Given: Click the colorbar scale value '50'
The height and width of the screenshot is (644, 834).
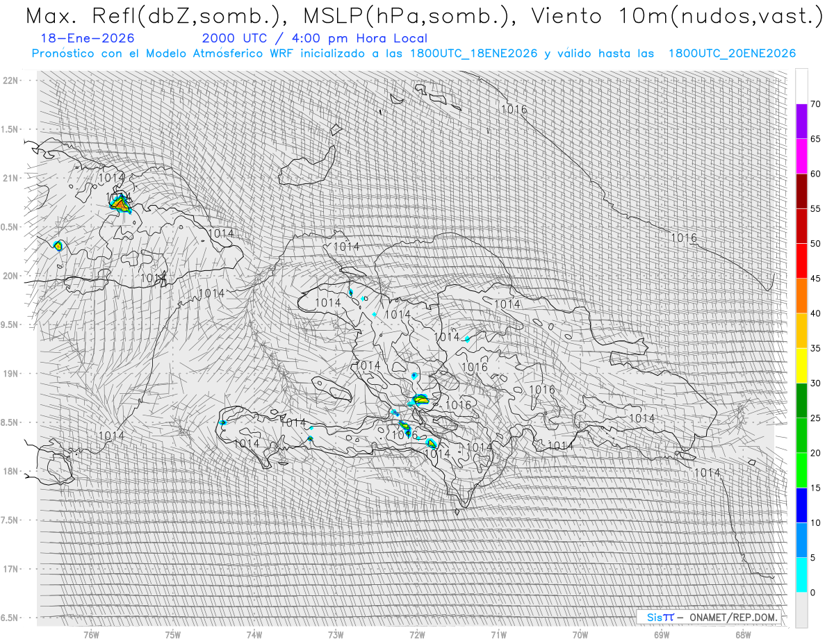Looking at the screenshot, I should (815, 244).
